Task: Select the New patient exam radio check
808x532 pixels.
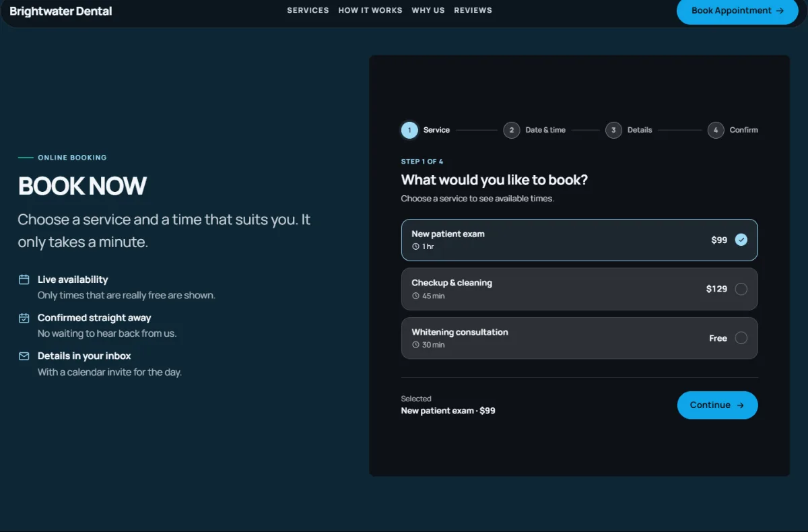Action: (741, 240)
